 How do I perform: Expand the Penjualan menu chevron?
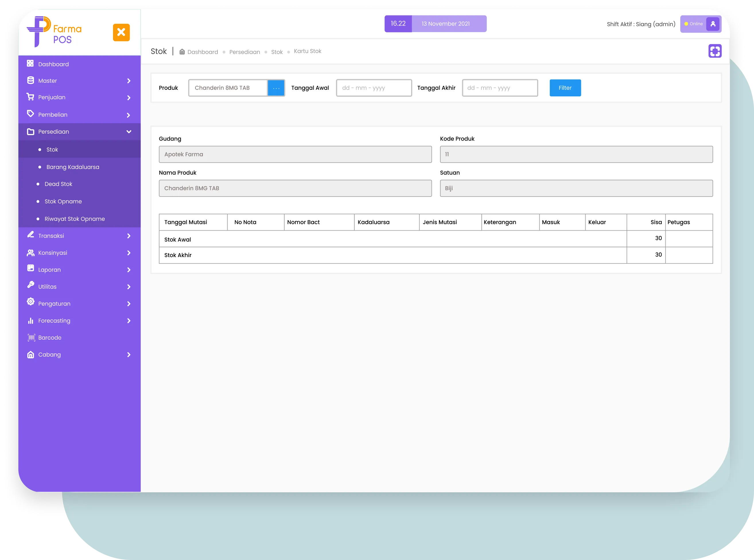click(x=129, y=98)
